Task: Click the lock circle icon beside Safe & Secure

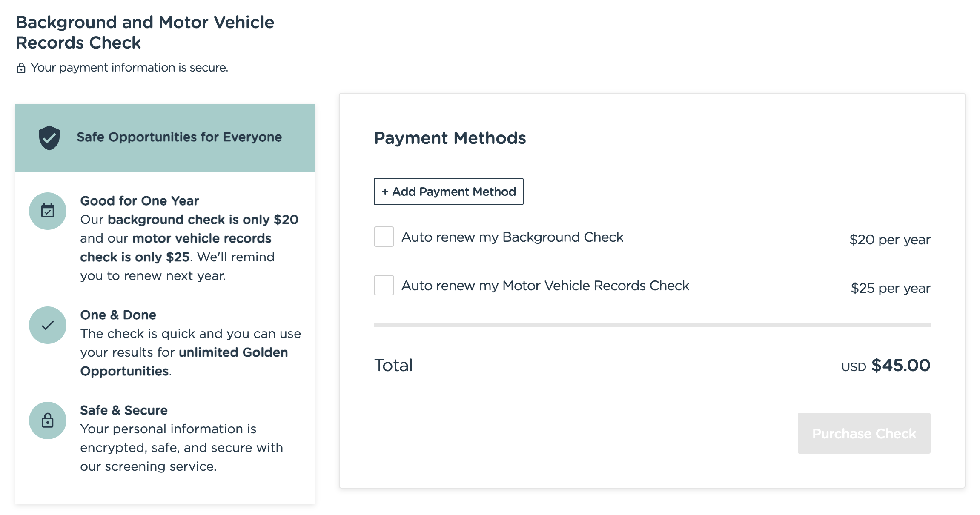Action: pyautogui.click(x=48, y=421)
